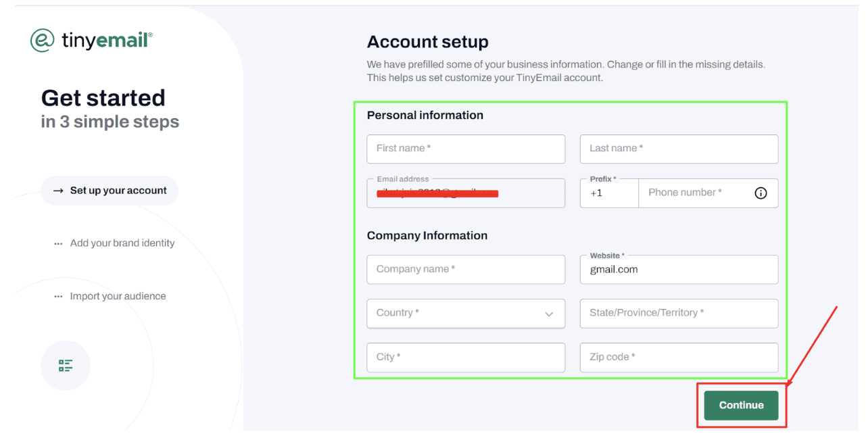The height and width of the screenshot is (438, 868).
Task: Select the Set up your account step
Action: [118, 191]
